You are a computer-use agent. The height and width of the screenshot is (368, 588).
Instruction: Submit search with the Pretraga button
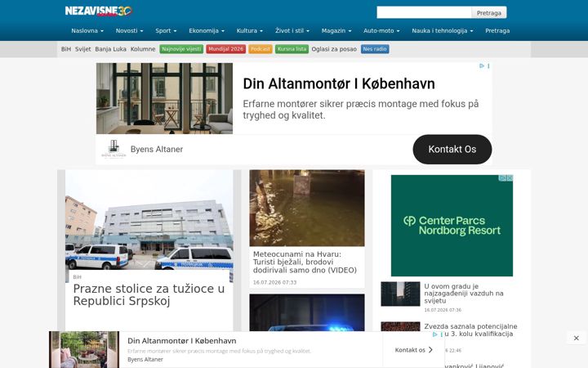coord(488,13)
